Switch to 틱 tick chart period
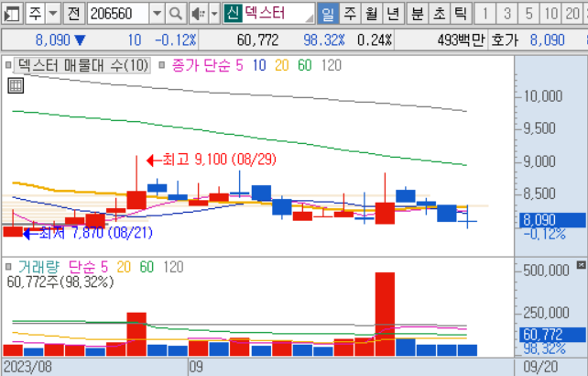Screen dimensions: 588x376 461,14
